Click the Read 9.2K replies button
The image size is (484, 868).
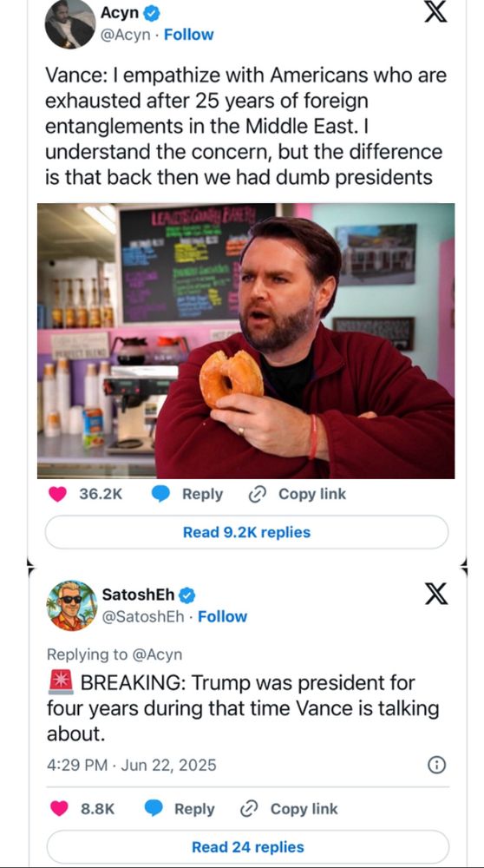(x=246, y=533)
